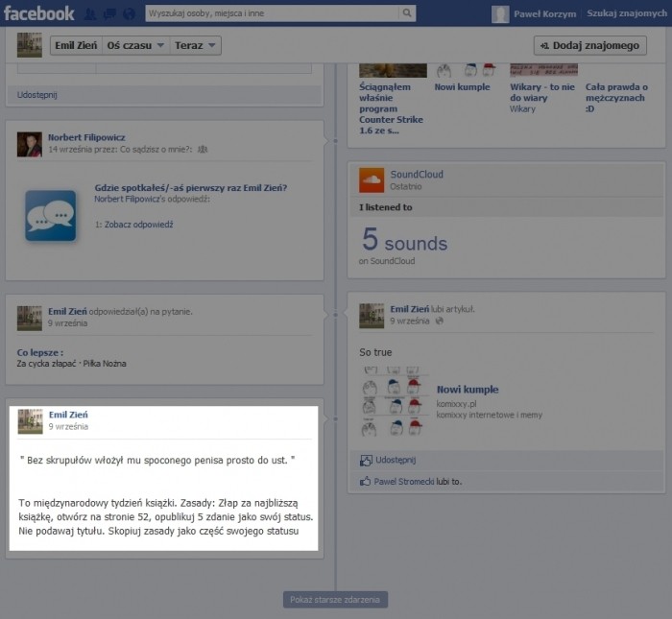The width and height of the screenshot is (672, 619).
Task: Click the Facebook logo in header
Action: coord(38,13)
